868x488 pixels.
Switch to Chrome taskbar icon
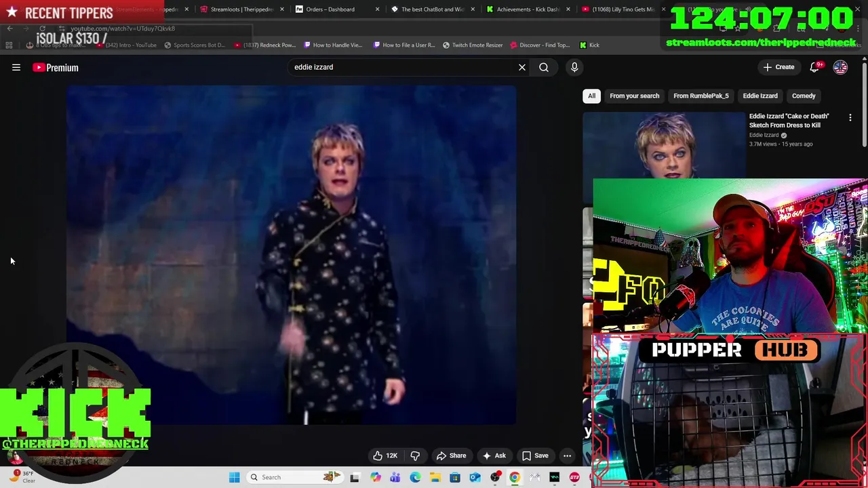515,477
